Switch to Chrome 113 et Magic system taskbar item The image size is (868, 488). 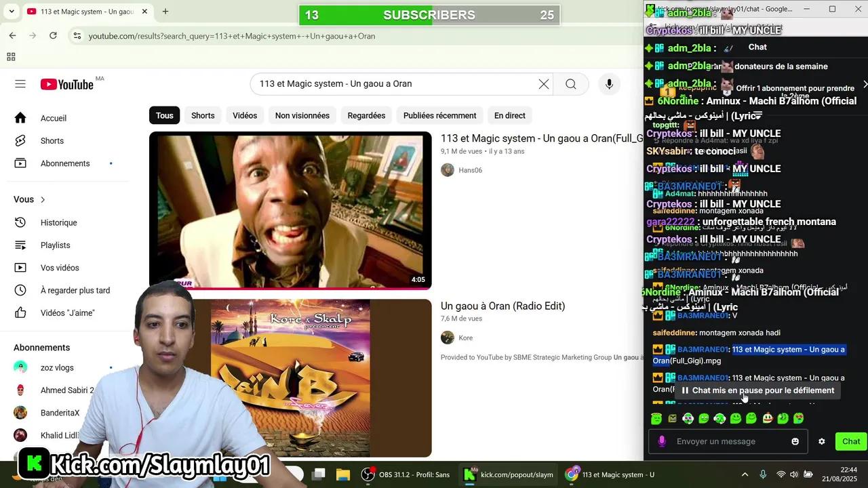pos(610,474)
